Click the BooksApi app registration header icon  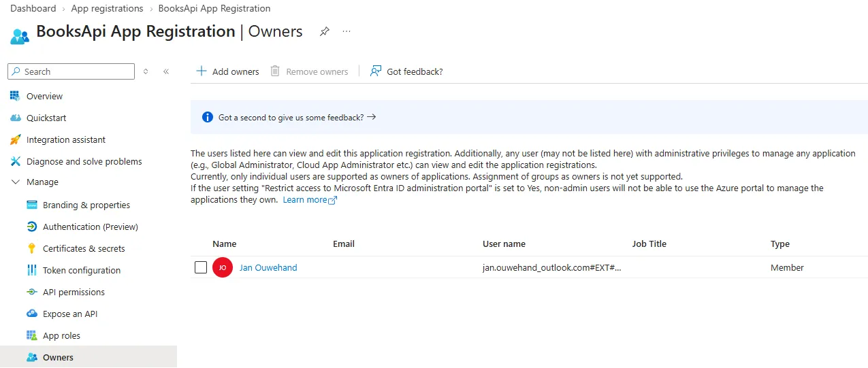[x=20, y=35]
